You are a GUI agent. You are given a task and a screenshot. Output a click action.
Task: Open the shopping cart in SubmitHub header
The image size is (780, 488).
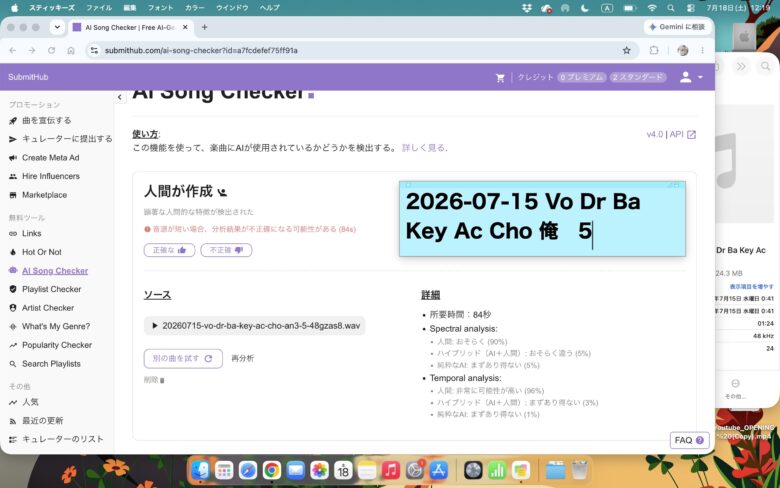pyautogui.click(x=500, y=78)
